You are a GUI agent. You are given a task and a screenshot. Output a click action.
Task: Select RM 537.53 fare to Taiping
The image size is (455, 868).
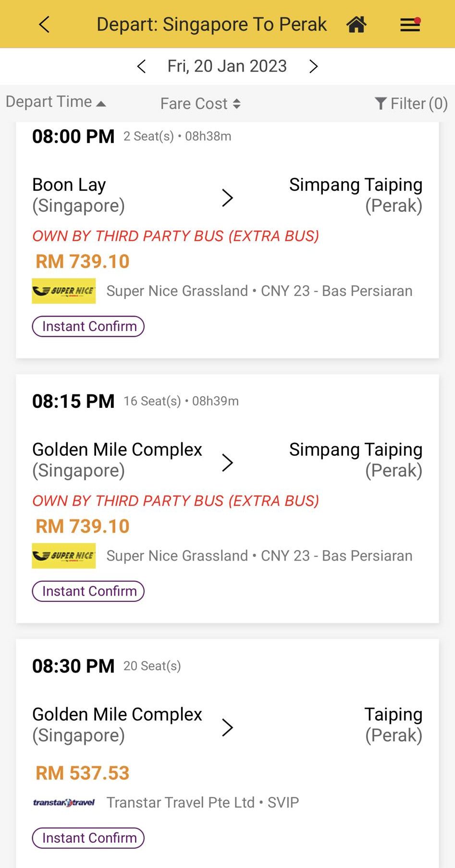pos(83,773)
